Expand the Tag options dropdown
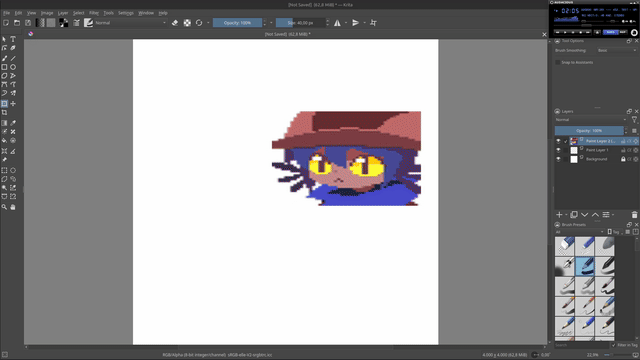Screen dimensions: 640x360 (614, 232)
